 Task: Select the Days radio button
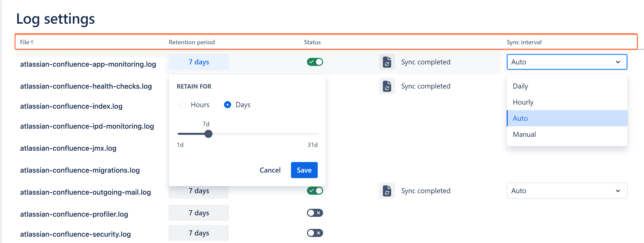[x=228, y=105]
